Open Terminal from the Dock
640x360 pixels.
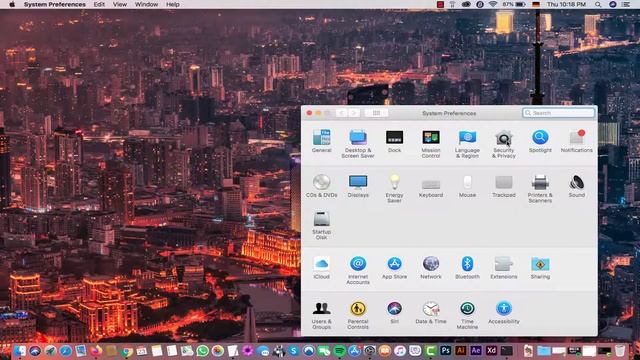[x=507, y=351]
